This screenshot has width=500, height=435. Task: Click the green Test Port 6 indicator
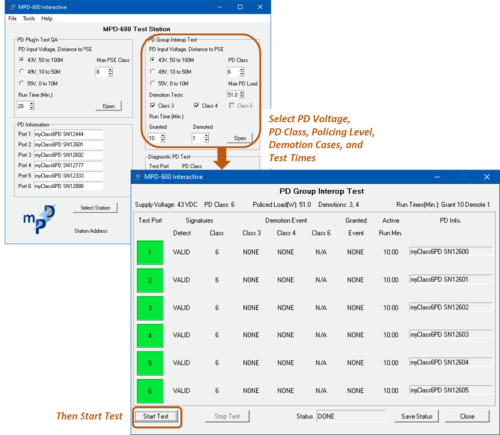(150, 391)
